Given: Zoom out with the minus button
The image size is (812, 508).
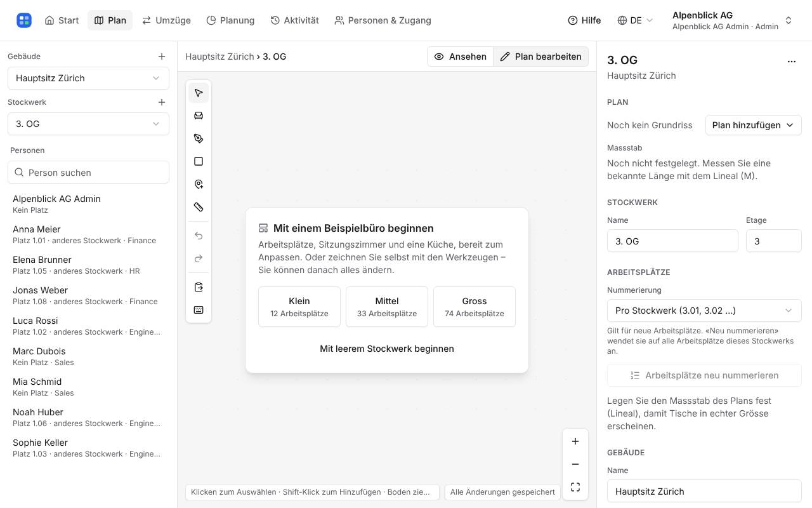Looking at the screenshot, I should pyautogui.click(x=575, y=464).
